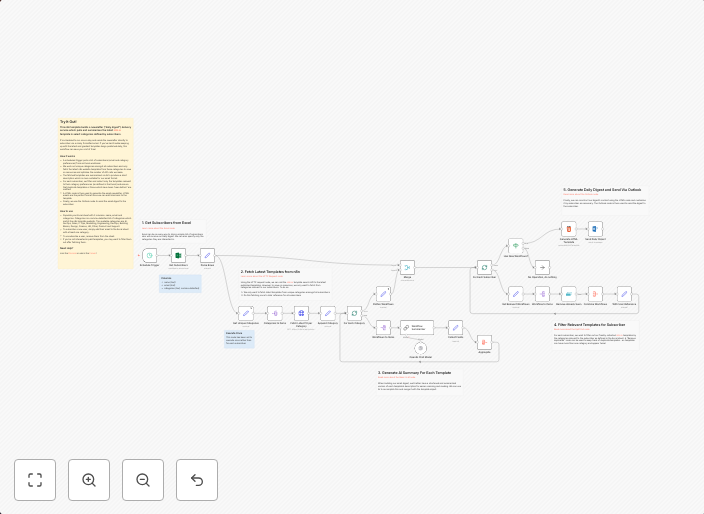Zoom in on the workflow canvas
704x514 pixels.
89,480
